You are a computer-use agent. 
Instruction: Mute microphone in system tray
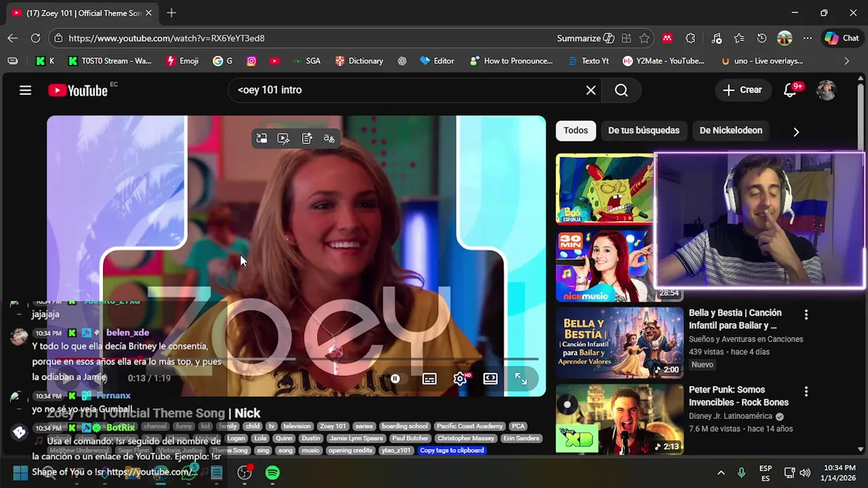[x=741, y=472]
